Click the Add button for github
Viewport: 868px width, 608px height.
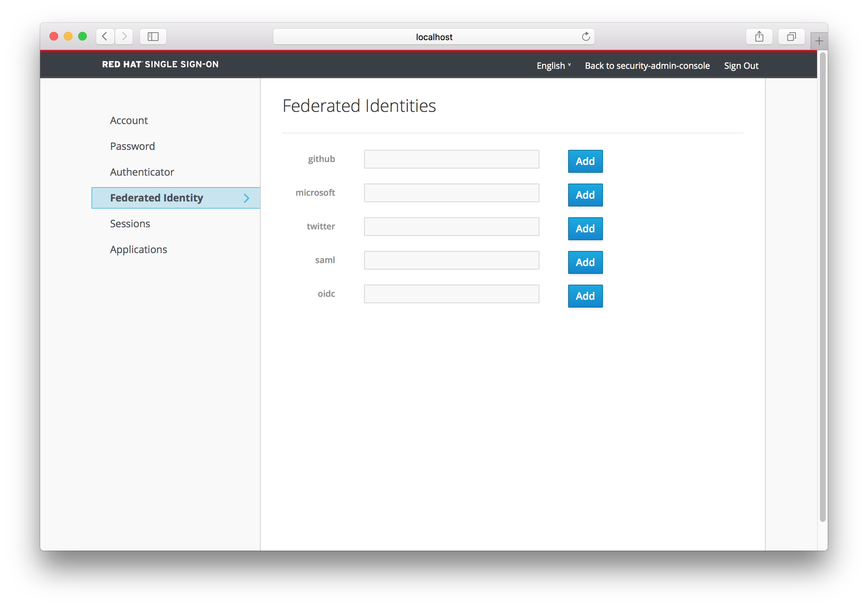(585, 161)
